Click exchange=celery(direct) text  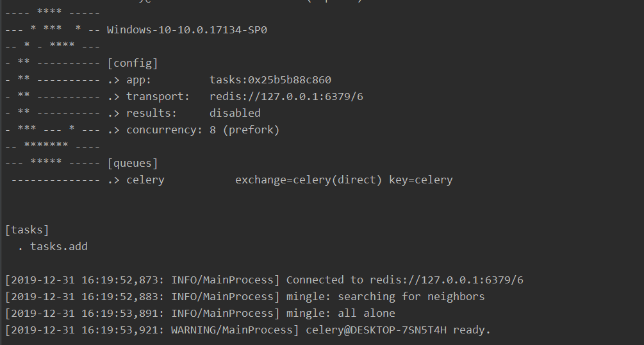308,180
